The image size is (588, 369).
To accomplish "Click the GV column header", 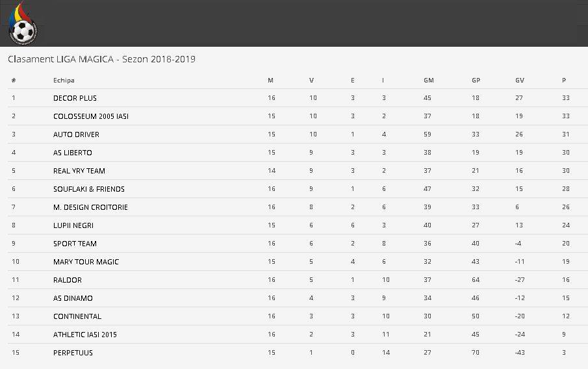I will pyautogui.click(x=519, y=81).
